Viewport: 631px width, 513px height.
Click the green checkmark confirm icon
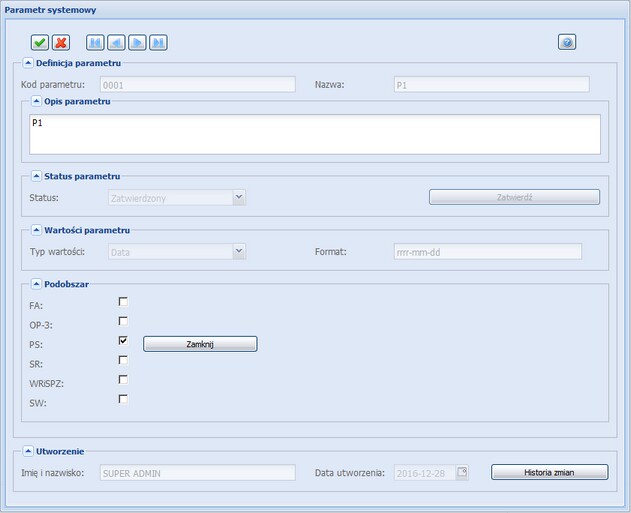(x=39, y=42)
